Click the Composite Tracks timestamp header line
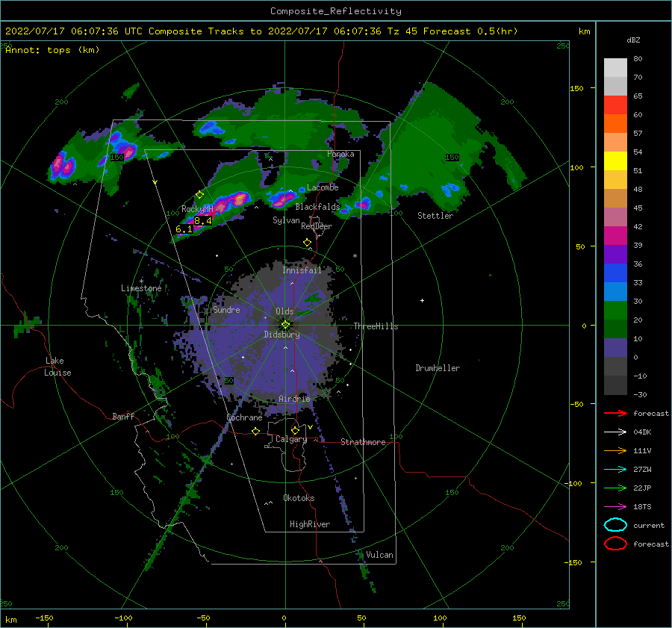The image size is (672, 628). tap(261, 31)
